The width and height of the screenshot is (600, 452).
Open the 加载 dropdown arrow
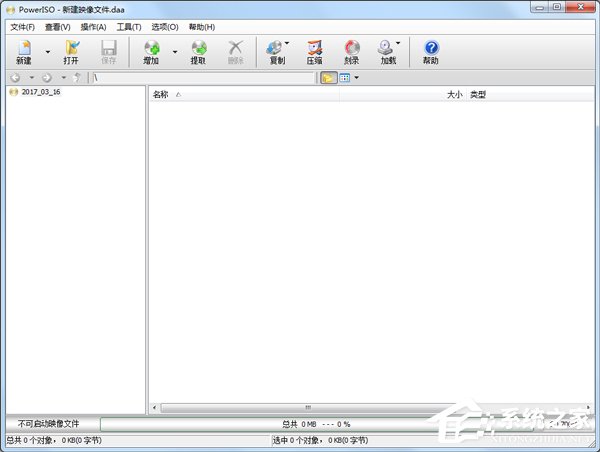point(398,43)
